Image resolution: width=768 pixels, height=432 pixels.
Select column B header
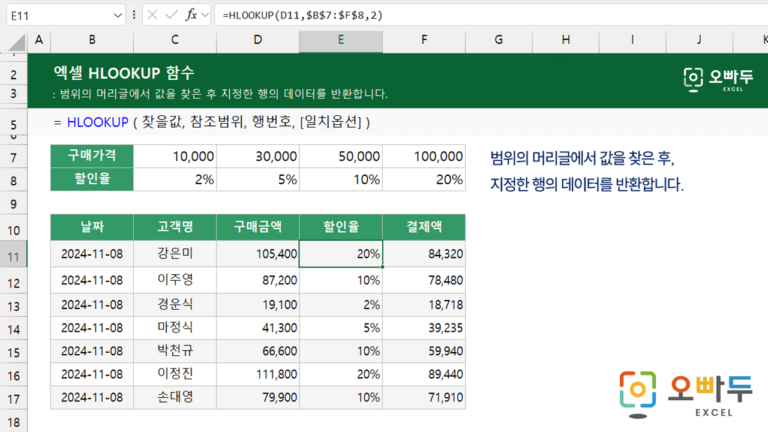92,40
